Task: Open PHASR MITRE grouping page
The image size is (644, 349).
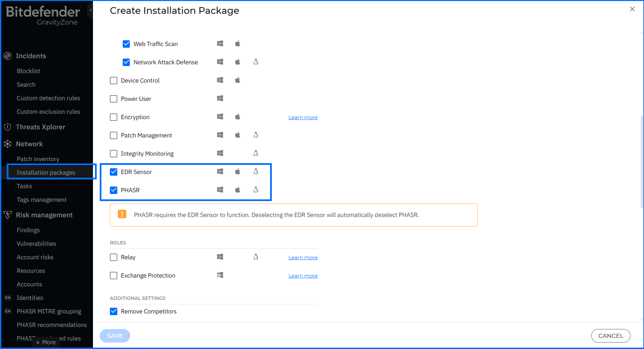Action: coord(49,311)
